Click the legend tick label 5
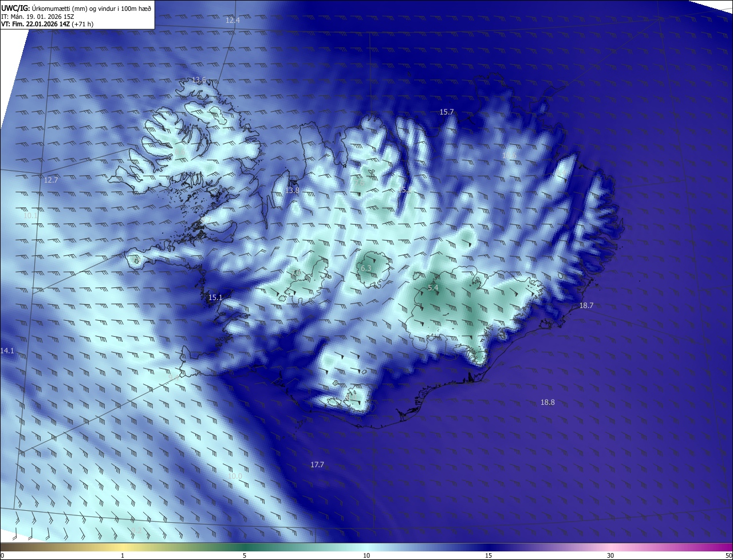This screenshot has height=560, width=733. click(x=245, y=555)
